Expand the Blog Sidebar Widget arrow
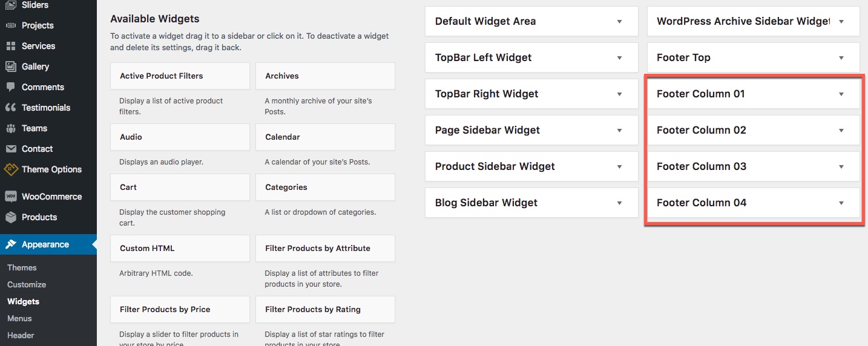Viewport: 868px width, 346px height. click(x=619, y=203)
